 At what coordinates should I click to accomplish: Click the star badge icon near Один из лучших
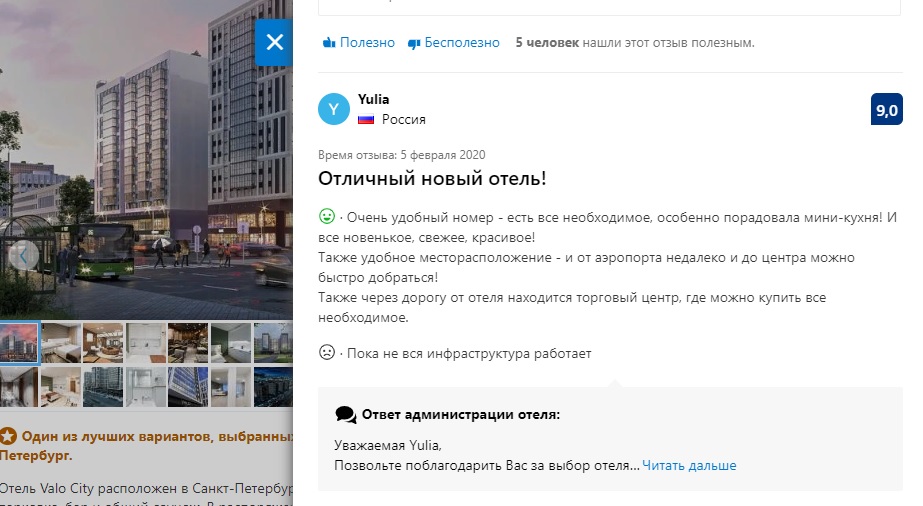(x=8, y=437)
